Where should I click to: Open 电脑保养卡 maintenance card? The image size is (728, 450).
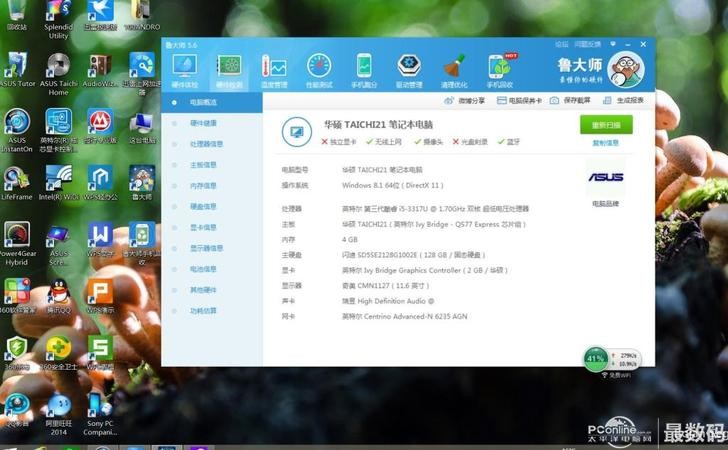pyautogui.click(x=519, y=100)
